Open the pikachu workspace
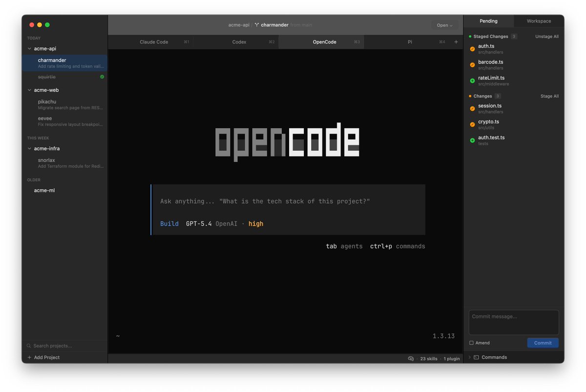The height and width of the screenshot is (392, 586). [x=64, y=104]
